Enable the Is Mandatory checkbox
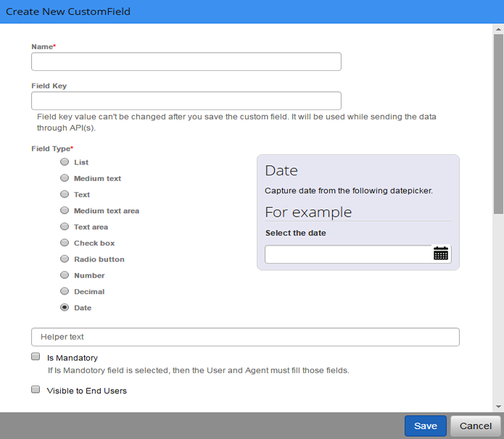 click(x=36, y=356)
